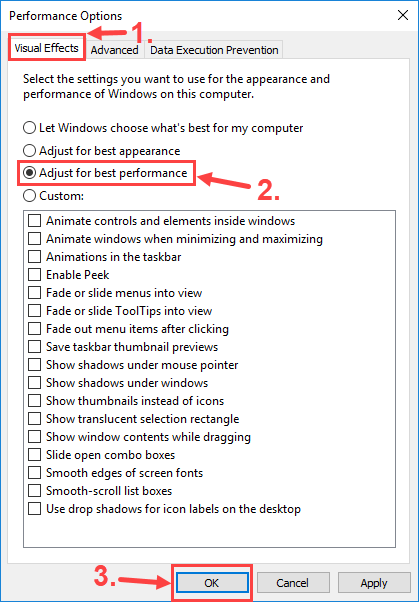Click the OK button
The width and height of the screenshot is (419, 602).
click(x=212, y=583)
